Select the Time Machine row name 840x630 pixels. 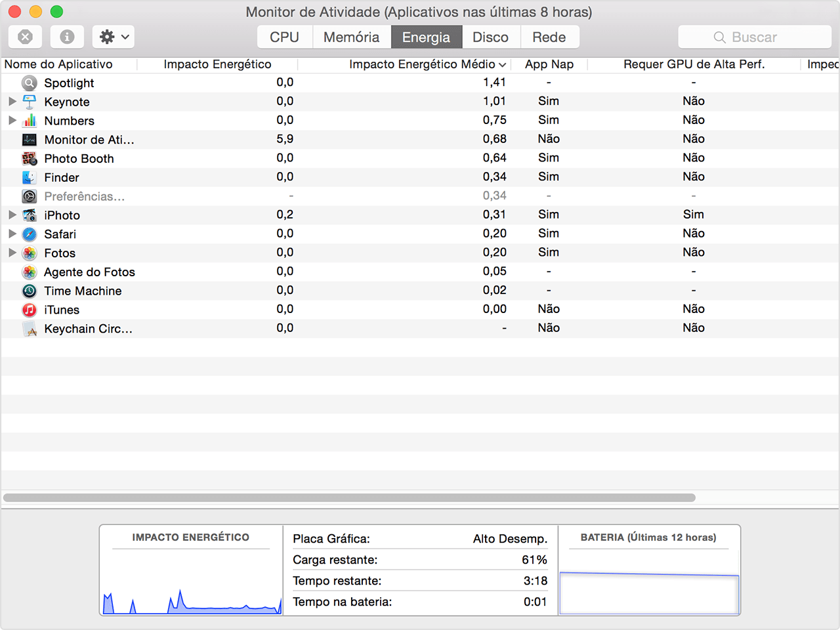point(83,291)
